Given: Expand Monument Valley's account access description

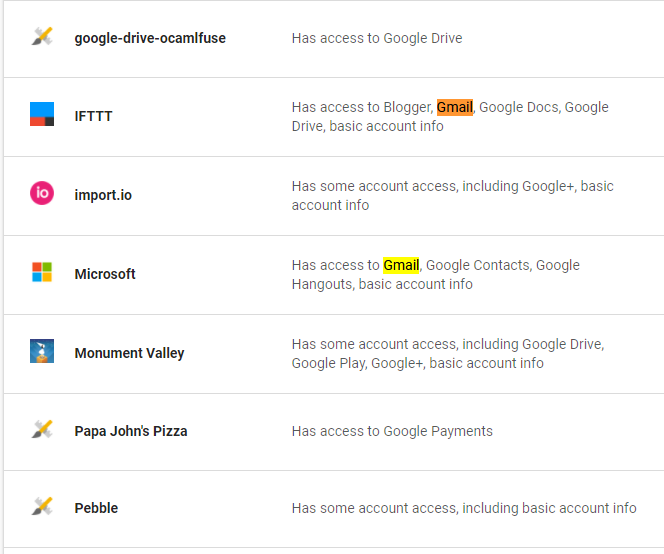Looking at the screenshot, I should [447, 353].
